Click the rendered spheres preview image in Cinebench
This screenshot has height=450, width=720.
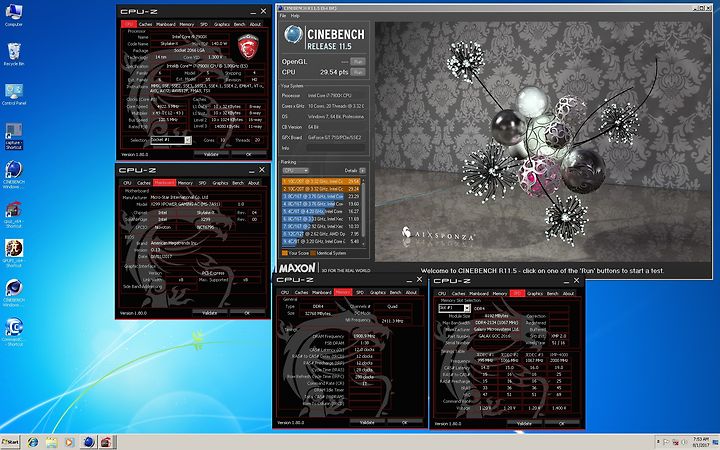click(x=543, y=141)
